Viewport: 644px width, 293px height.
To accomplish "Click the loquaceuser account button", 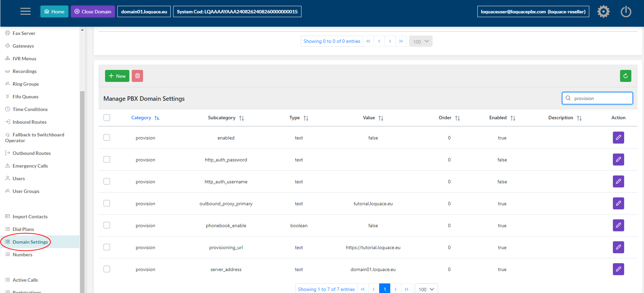I will [x=533, y=12].
